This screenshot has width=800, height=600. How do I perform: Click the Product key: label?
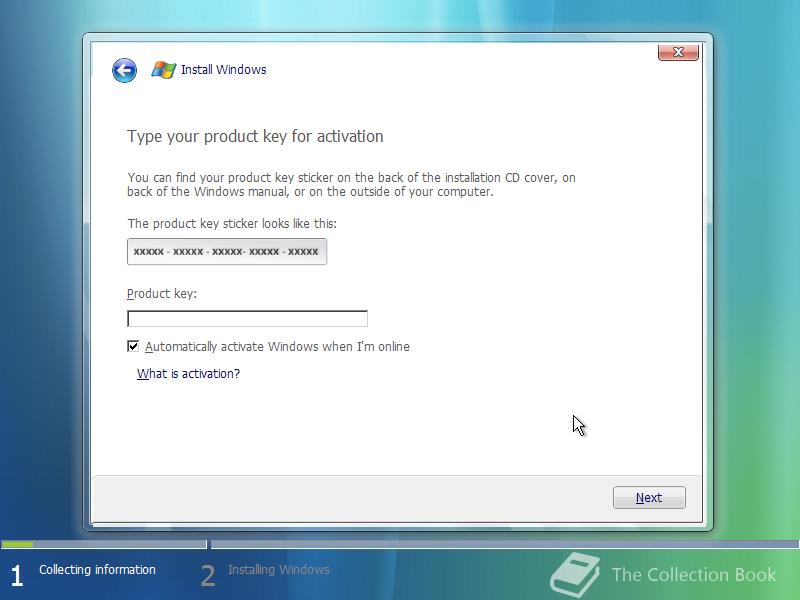point(162,294)
